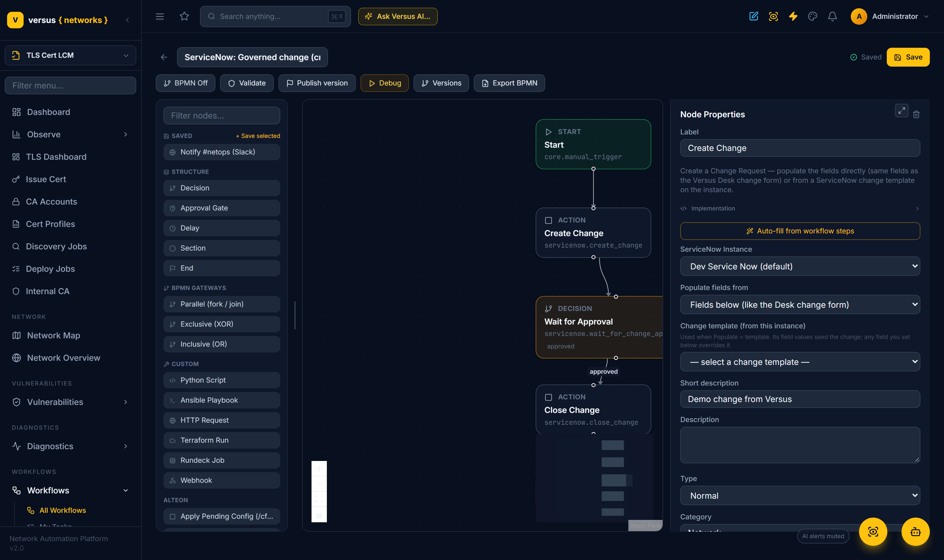Go back with the left arrow
This screenshot has width=944, height=560.
[164, 57]
